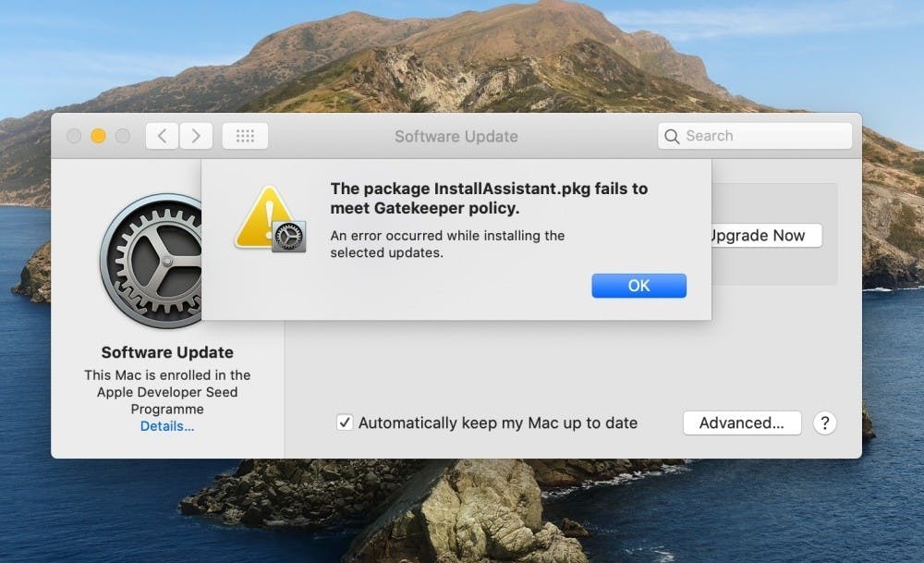Toggle Automatically keep my Mac up to date

(345, 422)
